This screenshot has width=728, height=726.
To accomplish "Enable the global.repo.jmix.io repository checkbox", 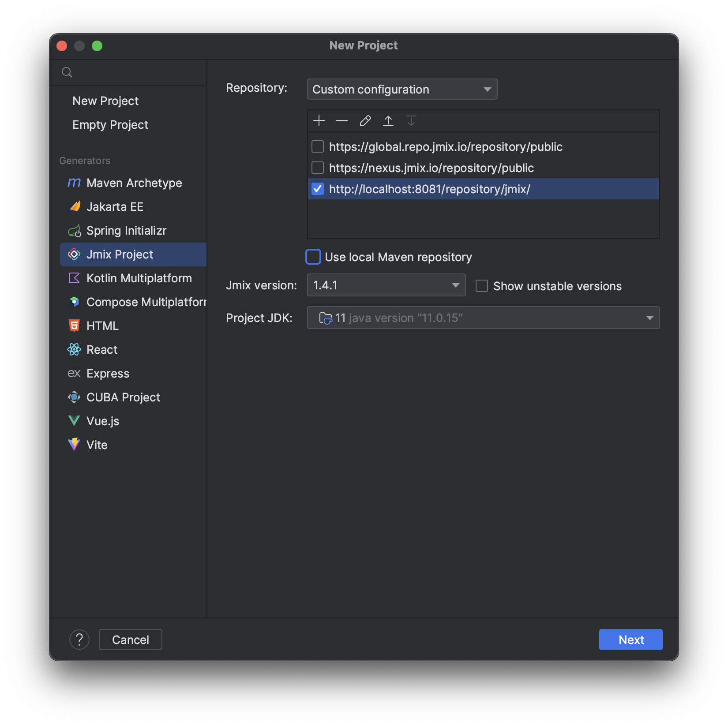I will pos(318,146).
